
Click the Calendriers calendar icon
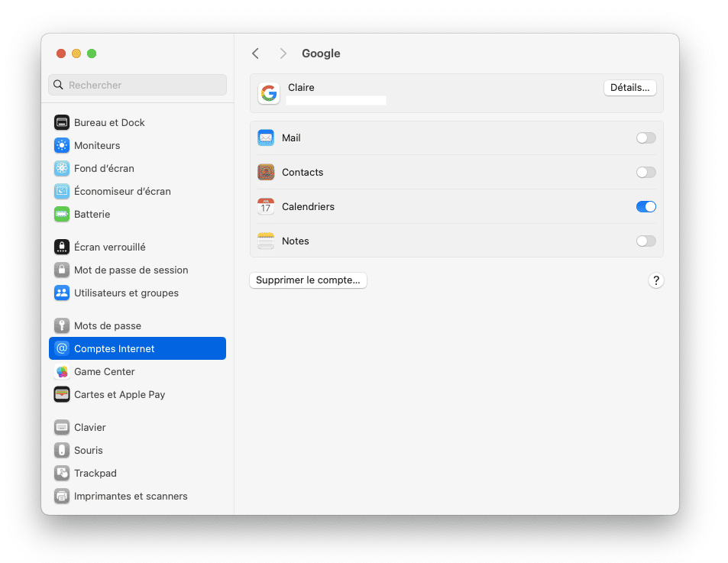click(266, 206)
